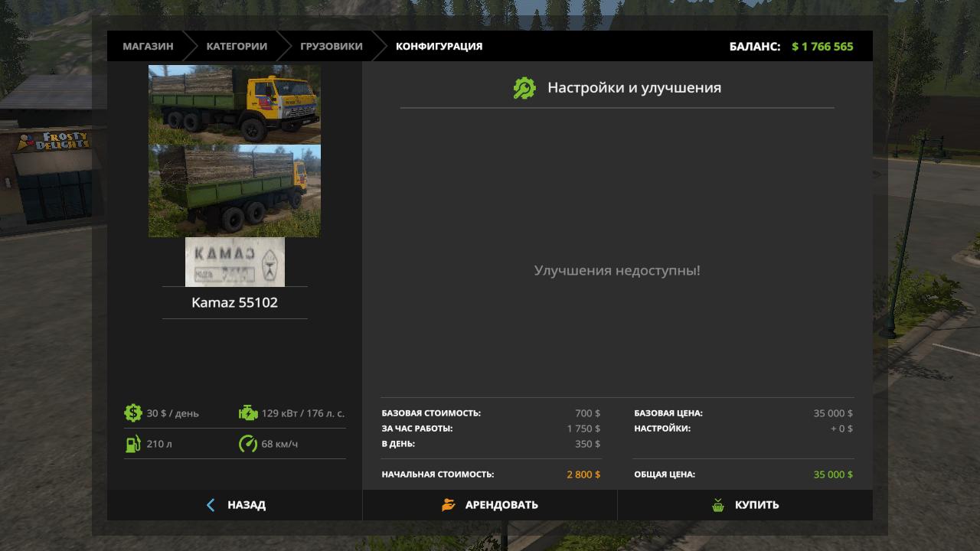
Task: Select the КОНФИГУРАЦИЯ breadcrumb tab
Action: click(x=439, y=46)
